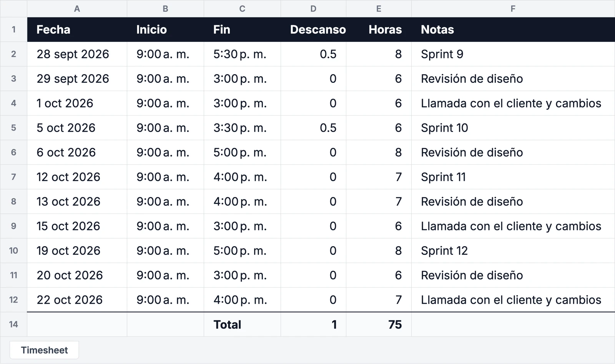The width and height of the screenshot is (615, 364).
Task: Click the Inicio header cell
Action: 165,30
